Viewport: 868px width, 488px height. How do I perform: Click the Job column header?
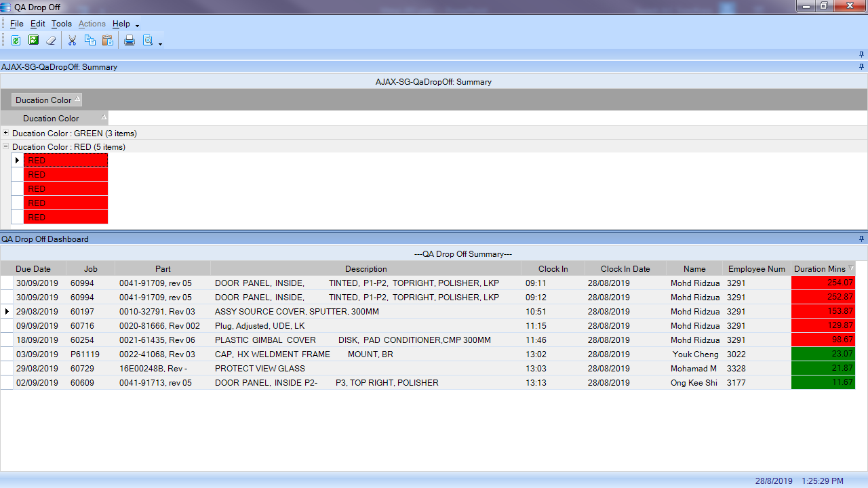click(x=91, y=269)
